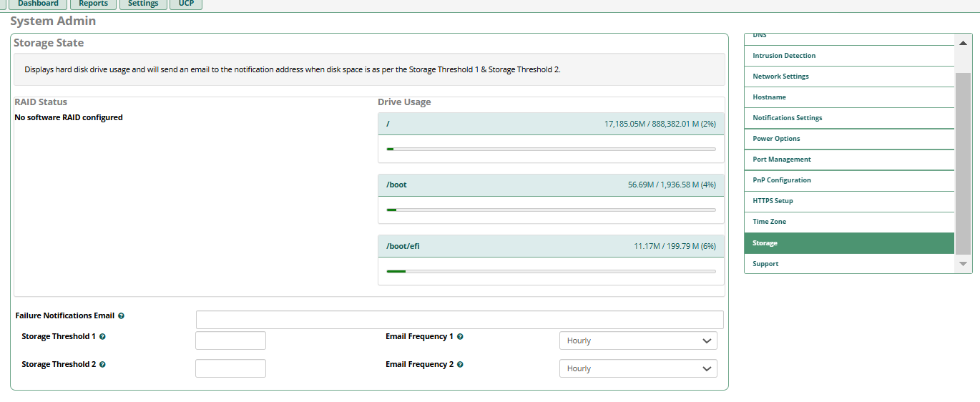The width and height of the screenshot is (980, 402).
Task: Open HTTPS Setup page
Action: 849,201
